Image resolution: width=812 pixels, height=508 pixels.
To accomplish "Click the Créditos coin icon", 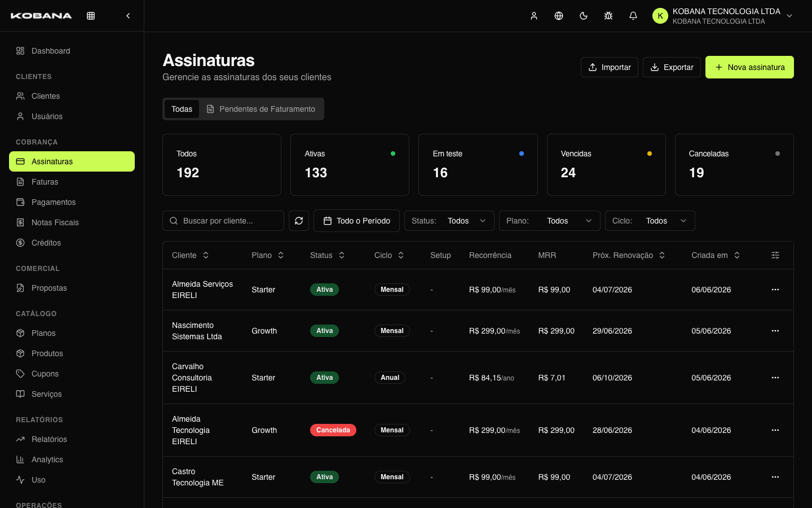I will 20,243.
